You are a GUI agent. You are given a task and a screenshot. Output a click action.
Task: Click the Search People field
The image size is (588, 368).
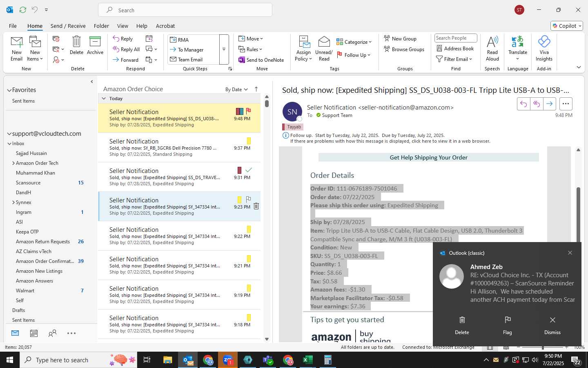tap(456, 38)
